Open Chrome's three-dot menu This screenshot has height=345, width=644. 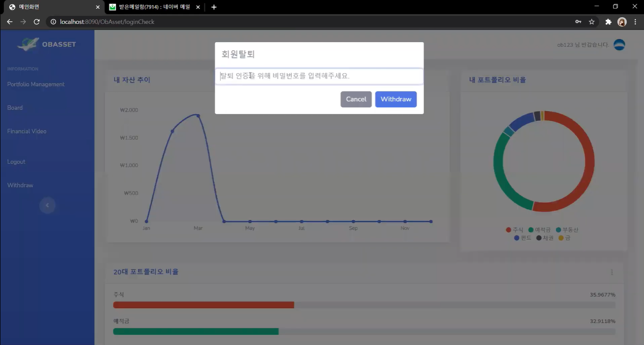click(x=635, y=22)
